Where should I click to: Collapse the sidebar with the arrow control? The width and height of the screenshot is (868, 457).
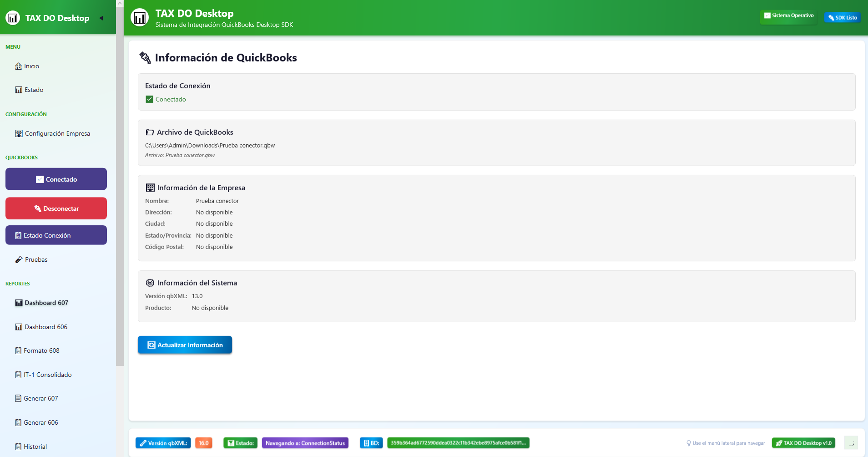click(101, 18)
